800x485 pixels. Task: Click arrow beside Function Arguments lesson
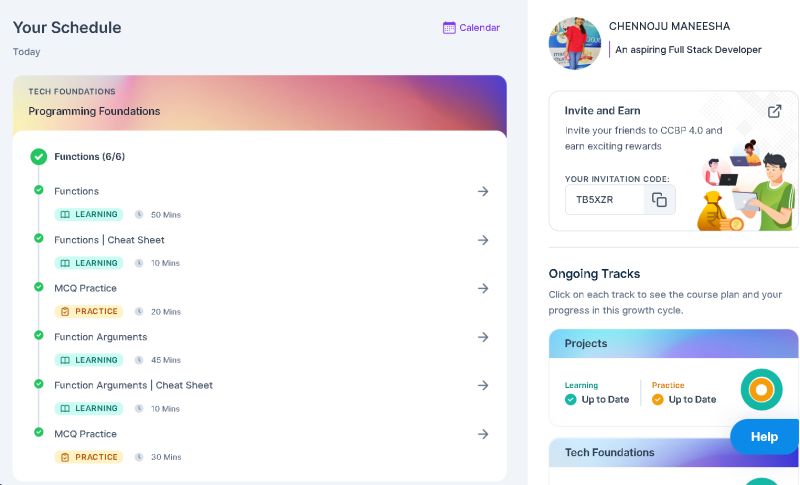click(483, 337)
